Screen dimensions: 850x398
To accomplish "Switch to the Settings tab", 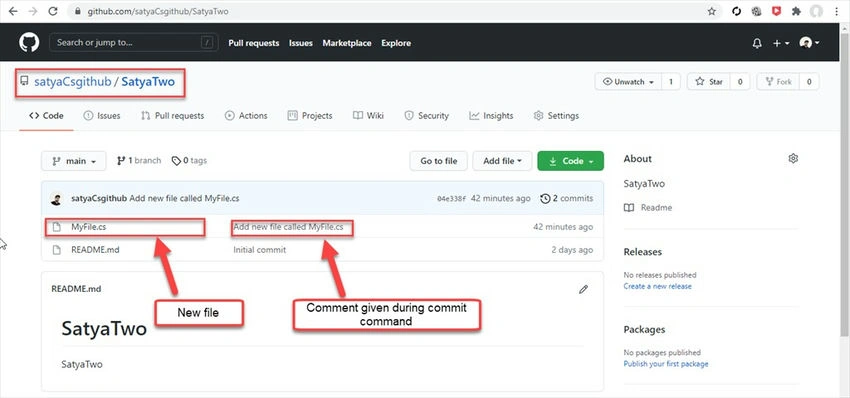I will click(556, 115).
